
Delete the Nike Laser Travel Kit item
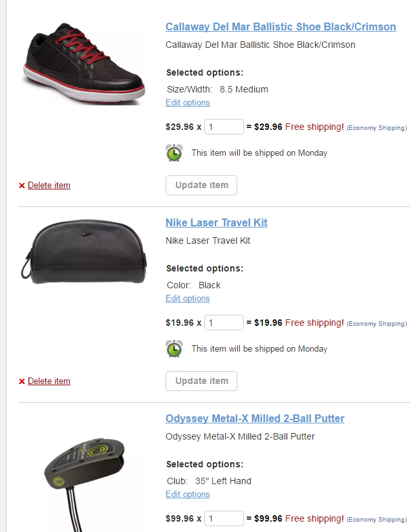click(49, 381)
